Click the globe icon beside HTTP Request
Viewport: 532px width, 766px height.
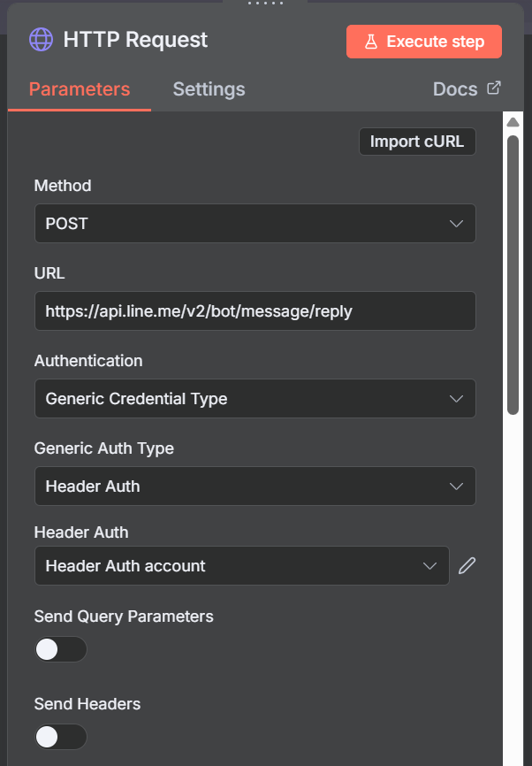[41, 40]
